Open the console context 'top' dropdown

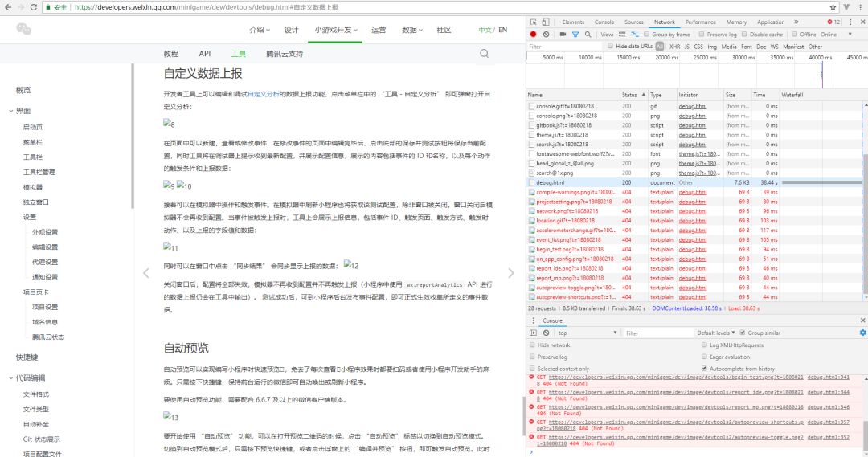coord(587,333)
